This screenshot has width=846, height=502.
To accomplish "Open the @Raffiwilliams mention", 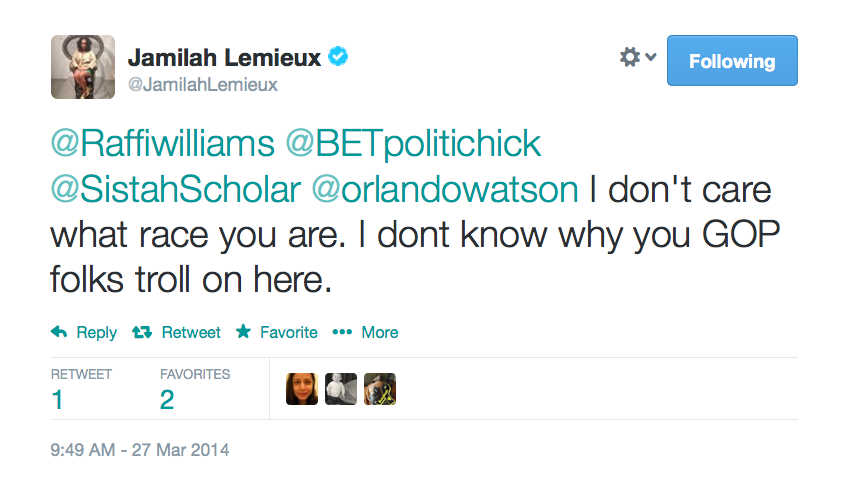I will [x=162, y=144].
